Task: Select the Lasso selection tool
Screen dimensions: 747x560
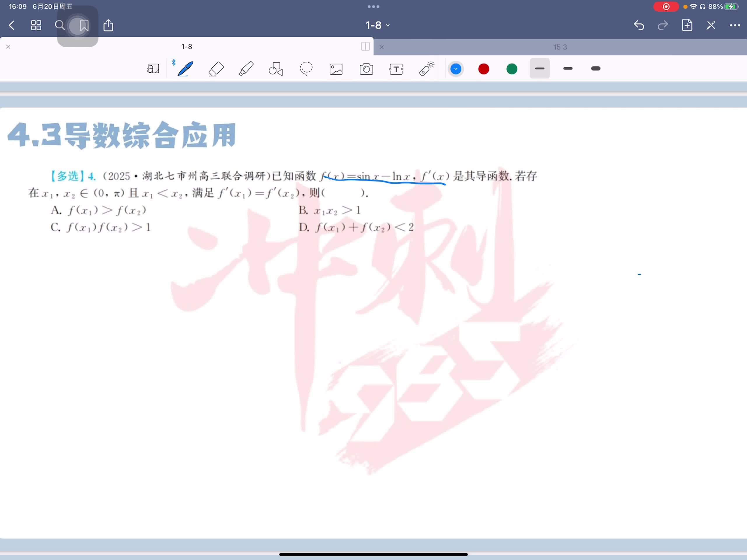Action: (x=306, y=69)
